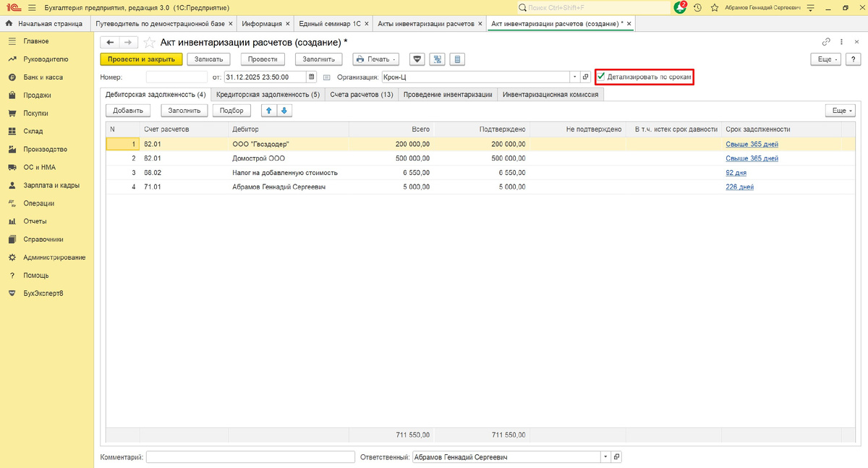Screen dimensions: 868x468
Task: Open the calendar date picker
Action: click(x=312, y=77)
